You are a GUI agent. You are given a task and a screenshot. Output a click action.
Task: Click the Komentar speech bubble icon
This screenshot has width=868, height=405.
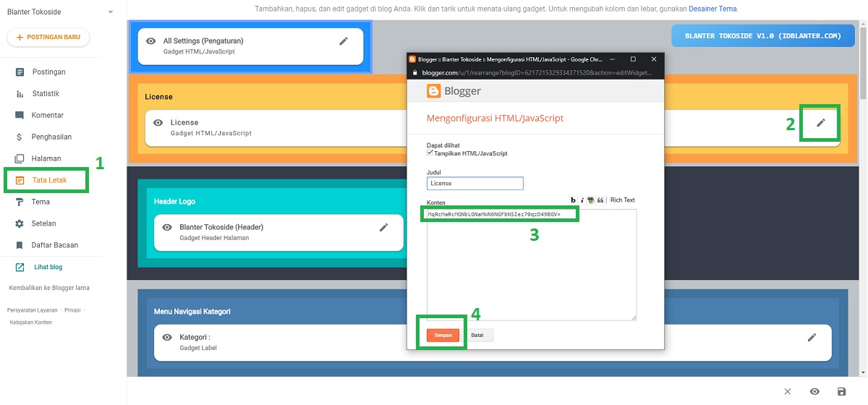pyautogui.click(x=20, y=115)
